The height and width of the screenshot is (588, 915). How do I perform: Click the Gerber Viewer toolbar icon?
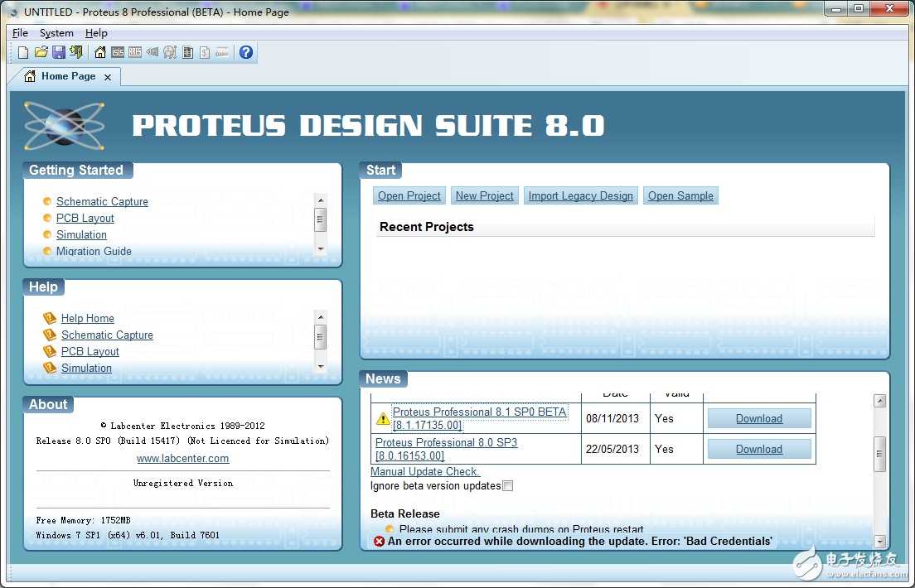tap(170, 52)
